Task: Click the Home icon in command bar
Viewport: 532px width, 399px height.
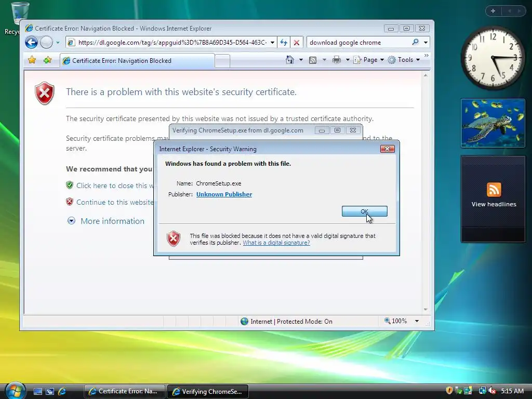Action: click(289, 60)
